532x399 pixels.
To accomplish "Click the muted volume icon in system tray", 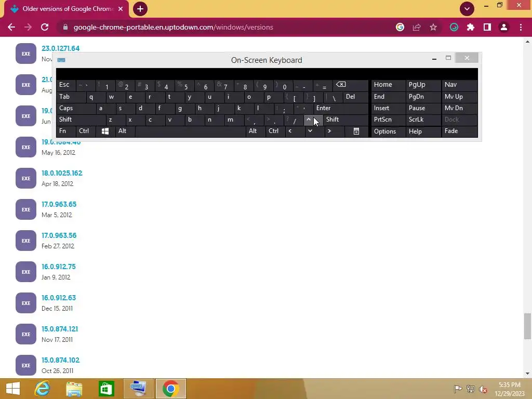I will coord(483,389).
